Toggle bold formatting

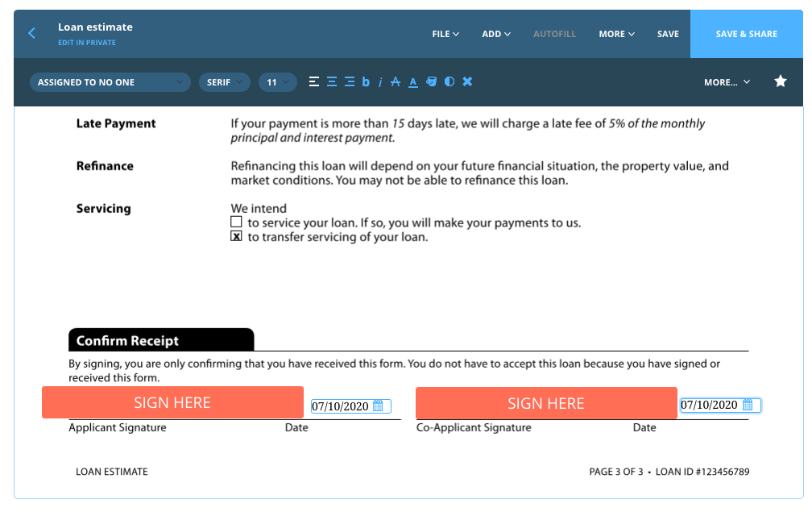(366, 82)
